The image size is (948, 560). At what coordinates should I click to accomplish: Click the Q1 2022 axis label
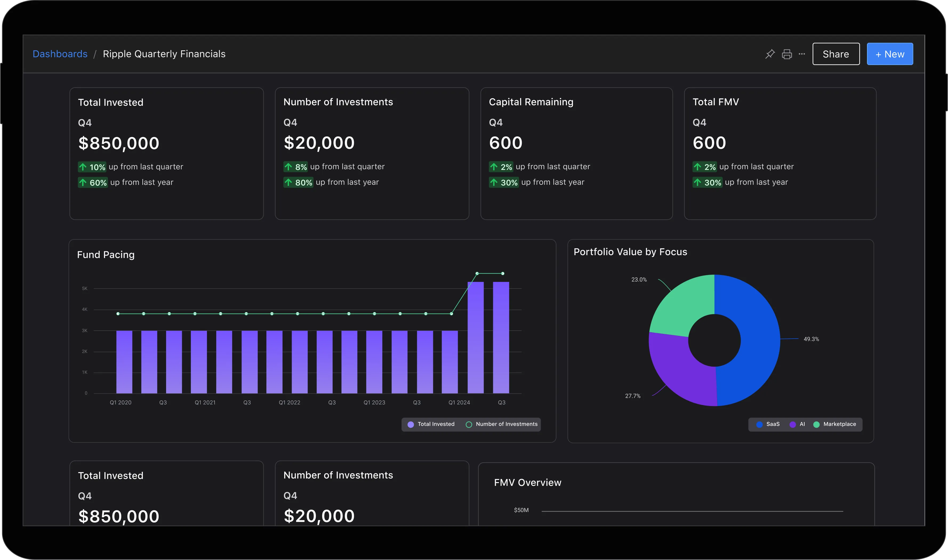289,403
